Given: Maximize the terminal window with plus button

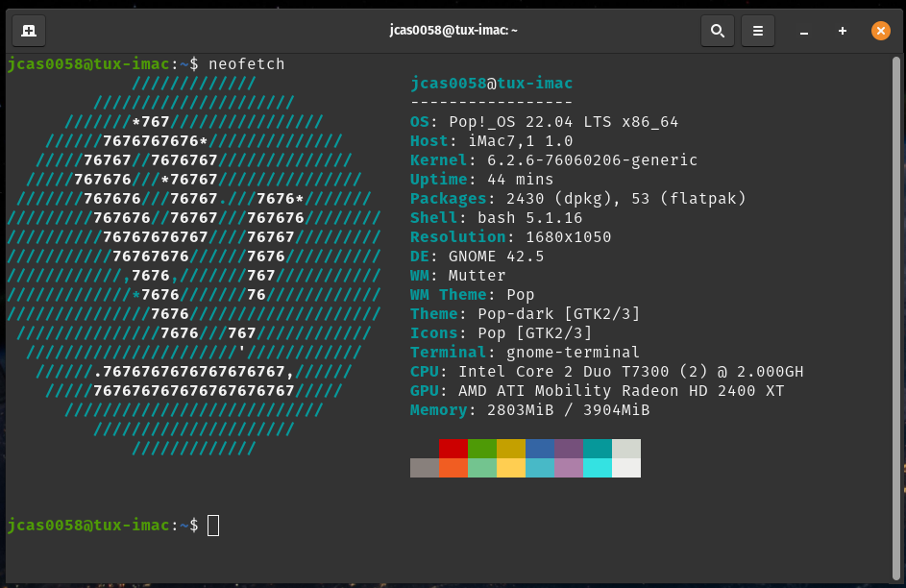Looking at the screenshot, I should click(x=843, y=31).
